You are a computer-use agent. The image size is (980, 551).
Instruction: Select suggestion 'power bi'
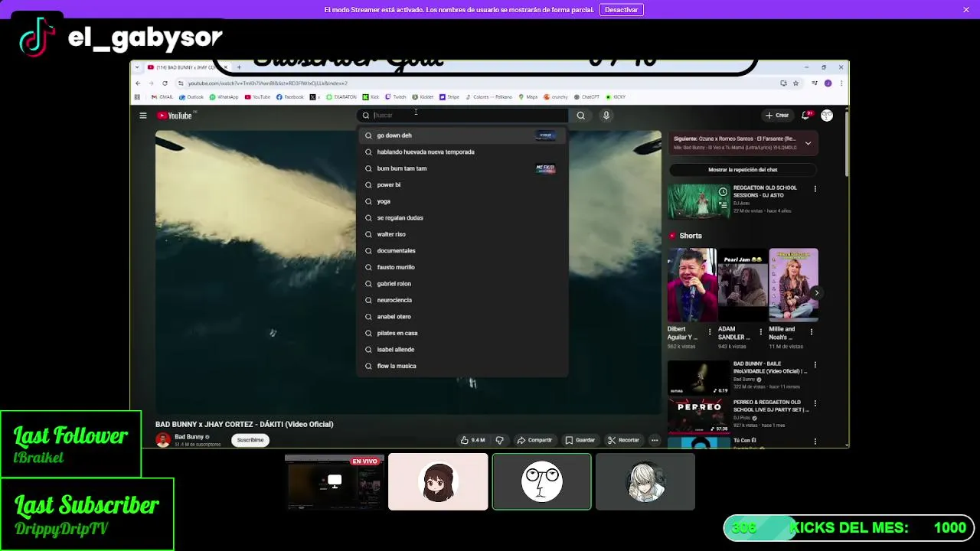[x=462, y=184]
